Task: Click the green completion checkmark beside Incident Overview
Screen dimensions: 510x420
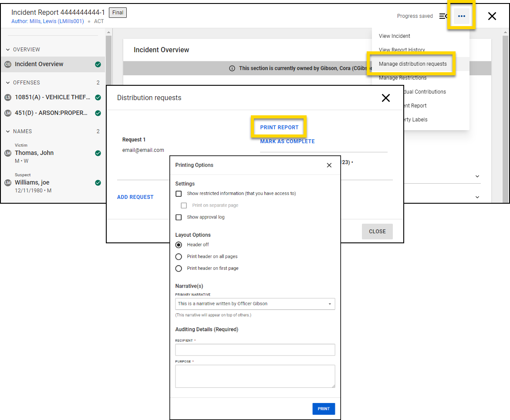Action: coord(98,64)
